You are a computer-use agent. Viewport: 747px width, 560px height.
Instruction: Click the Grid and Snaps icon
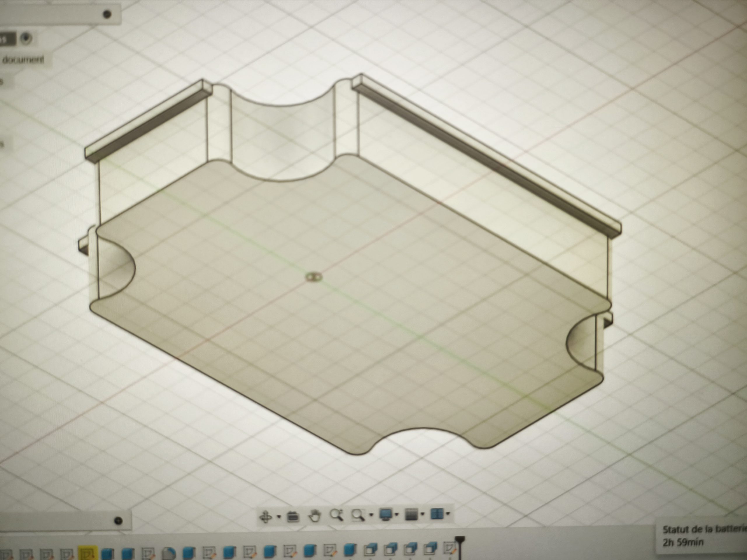coord(412,514)
